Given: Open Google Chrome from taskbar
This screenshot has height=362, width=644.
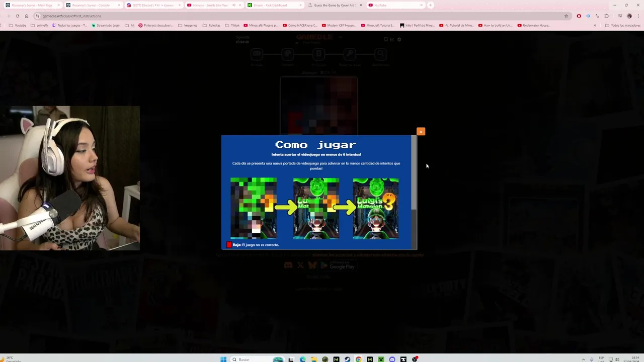Looking at the screenshot, I should pyautogui.click(x=358, y=359).
